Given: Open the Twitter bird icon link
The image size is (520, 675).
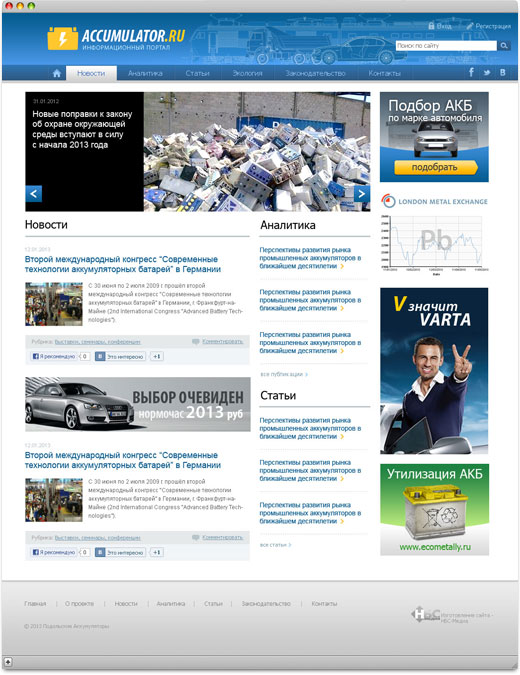Looking at the screenshot, I should 487,73.
